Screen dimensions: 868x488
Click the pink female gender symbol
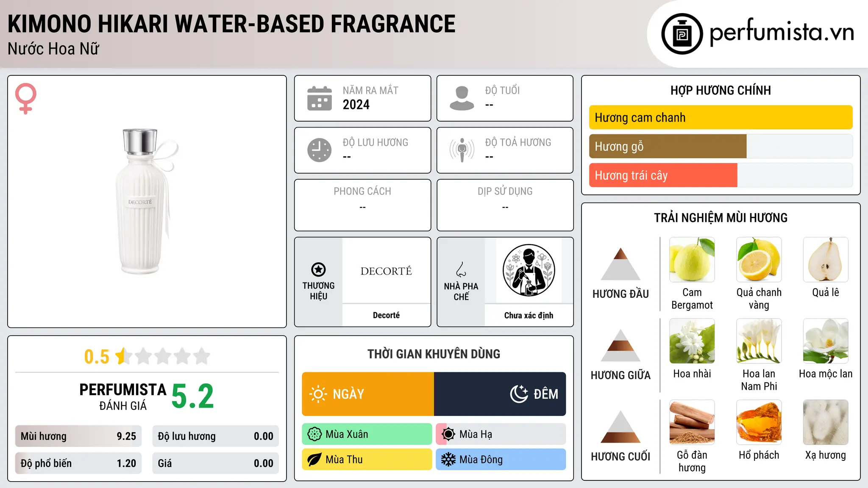(x=26, y=98)
